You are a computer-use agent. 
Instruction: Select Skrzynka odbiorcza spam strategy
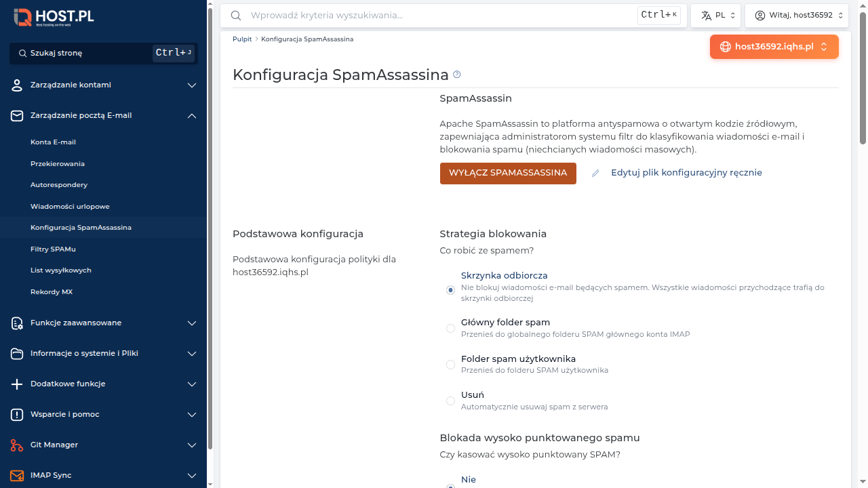coord(450,290)
